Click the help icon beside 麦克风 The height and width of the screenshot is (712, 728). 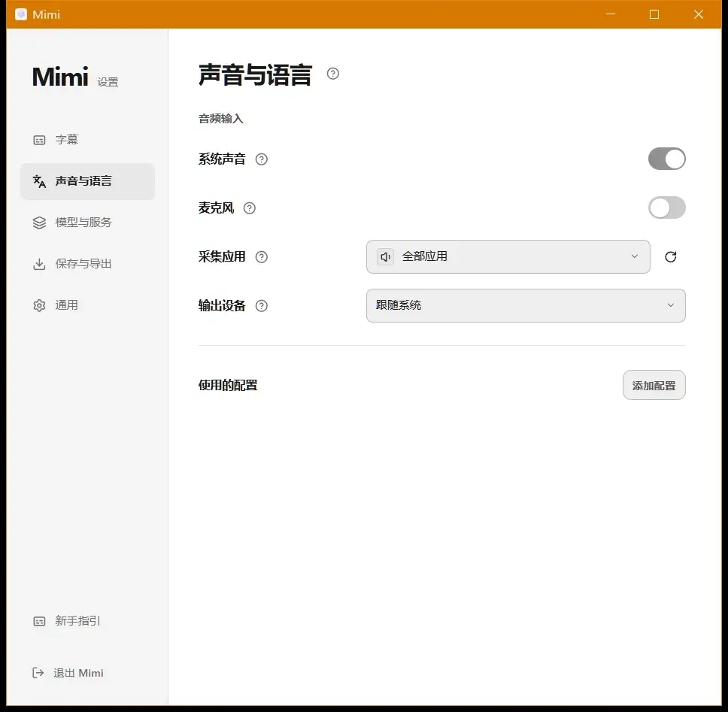tap(250, 208)
